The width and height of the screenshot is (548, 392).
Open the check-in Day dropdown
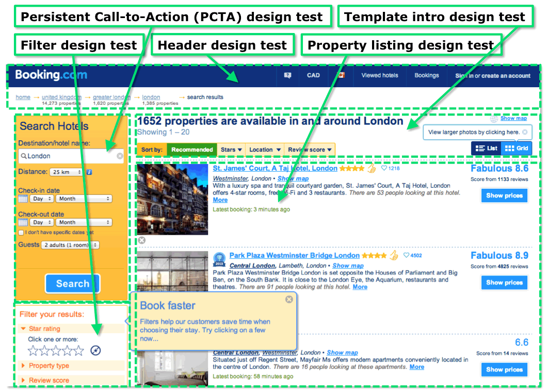pos(42,199)
